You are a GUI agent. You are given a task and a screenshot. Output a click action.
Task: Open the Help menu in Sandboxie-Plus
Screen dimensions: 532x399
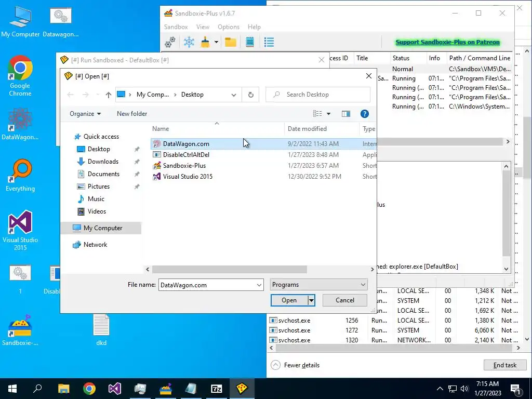(254, 27)
